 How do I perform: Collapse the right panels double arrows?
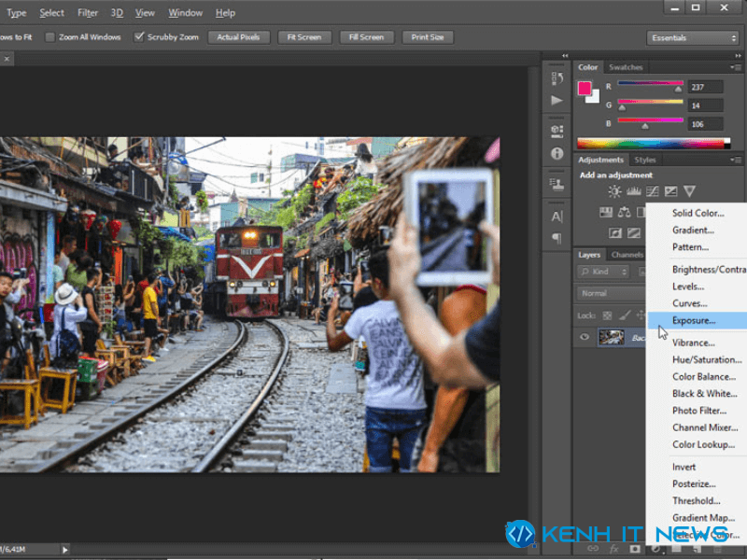point(738,56)
